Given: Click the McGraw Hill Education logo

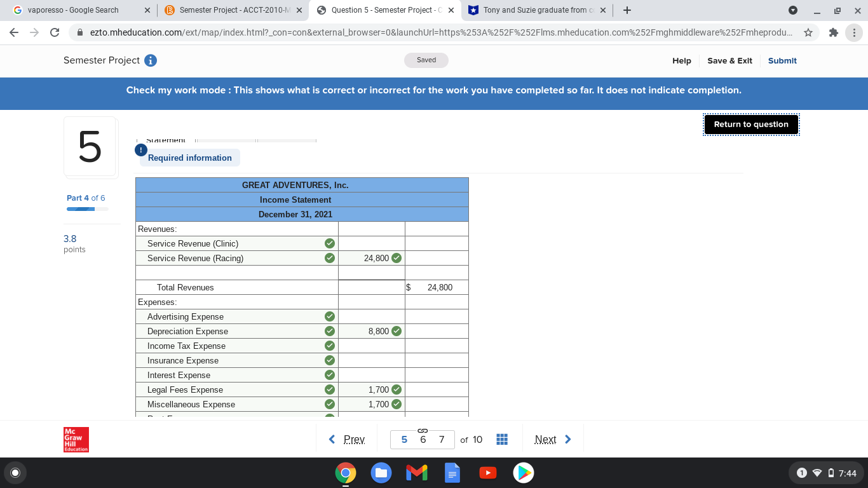Looking at the screenshot, I should 76,440.
